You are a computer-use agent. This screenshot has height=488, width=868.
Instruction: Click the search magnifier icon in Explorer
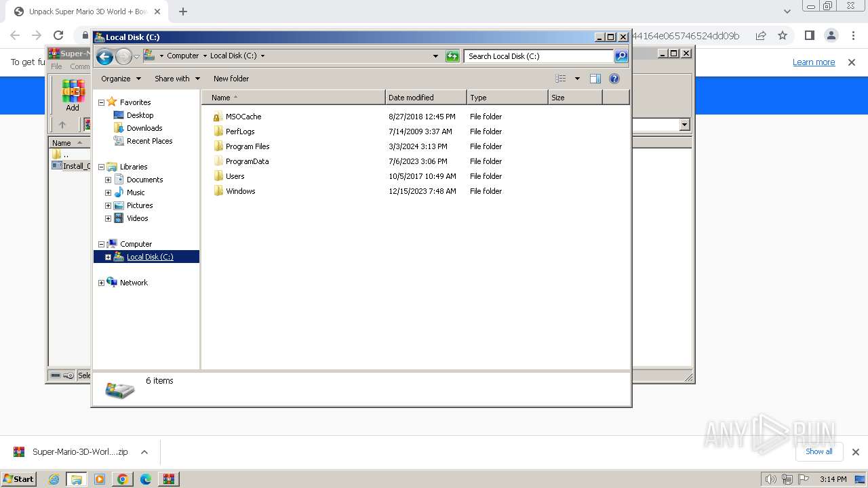pos(621,56)
